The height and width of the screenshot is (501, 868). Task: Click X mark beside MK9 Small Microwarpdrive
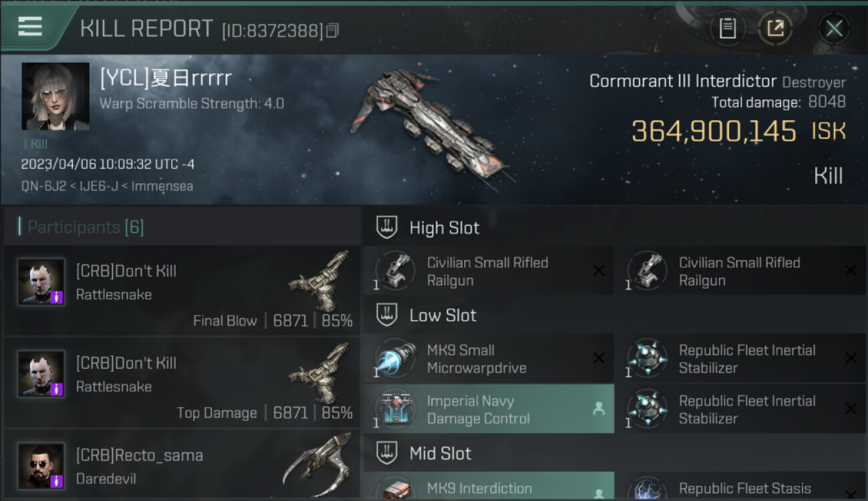(x=599, y=359)
